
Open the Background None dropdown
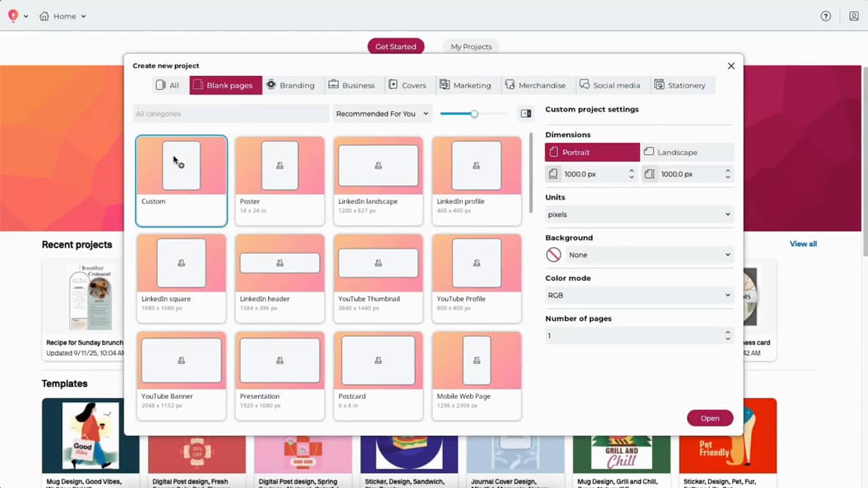tap(649, 255)
